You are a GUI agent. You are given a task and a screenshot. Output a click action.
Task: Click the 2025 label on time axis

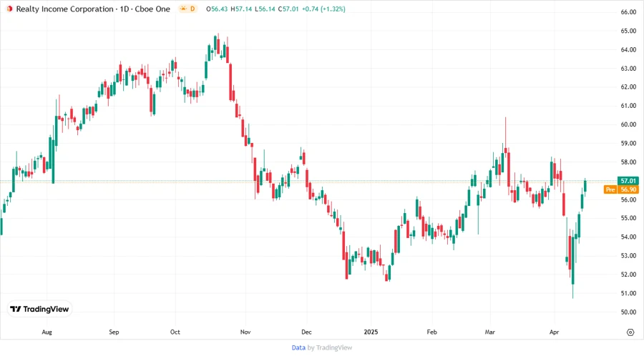(370, 332)
